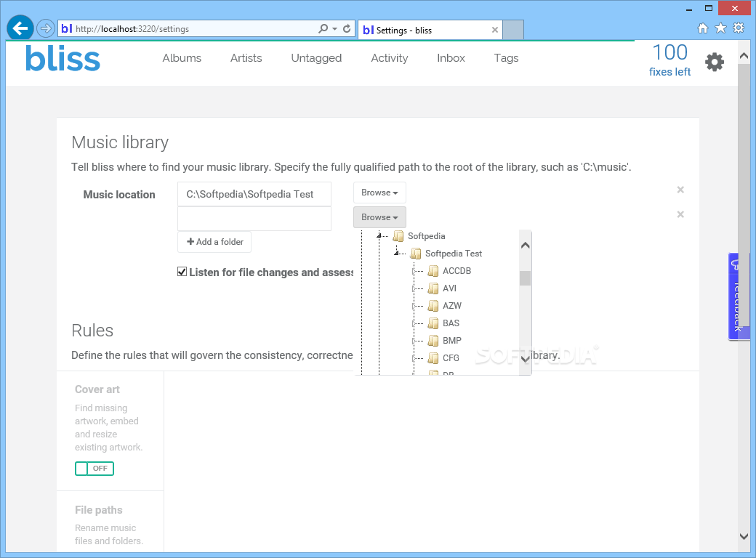756x558 pixels.
Task: Click the Softpedia Test folder icon
Action: 416,254
